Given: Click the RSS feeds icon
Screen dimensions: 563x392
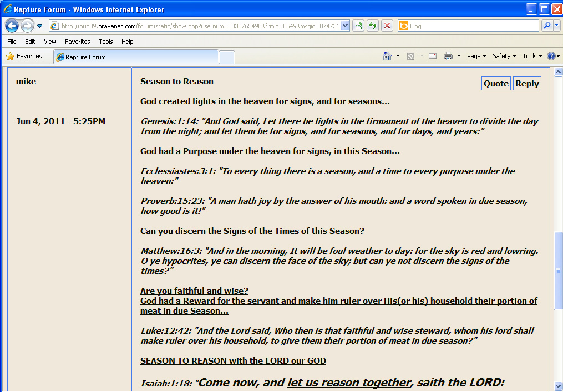Looking at the screenshot, I should pyautogui.click(x=410, y=57).
